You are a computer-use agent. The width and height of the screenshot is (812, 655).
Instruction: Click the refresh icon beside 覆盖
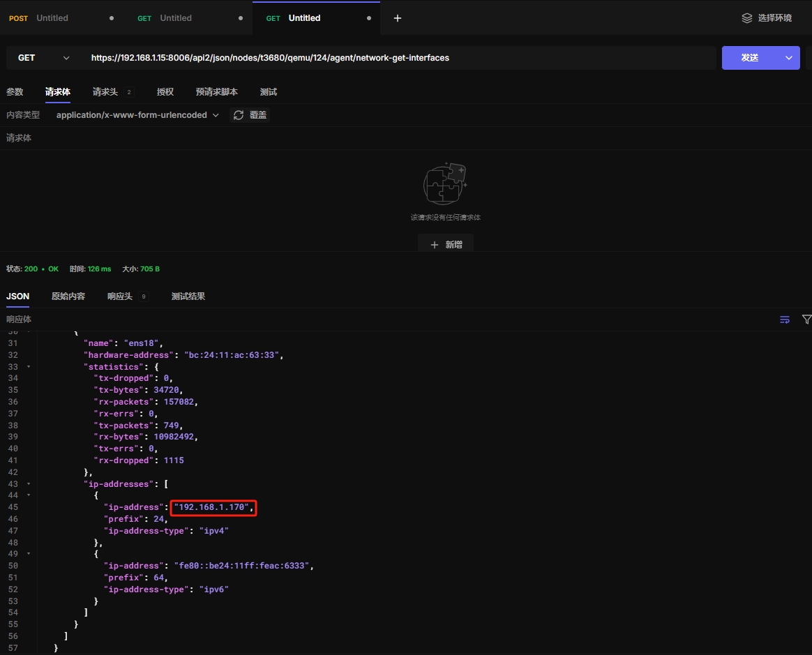[x=239, y=115]
